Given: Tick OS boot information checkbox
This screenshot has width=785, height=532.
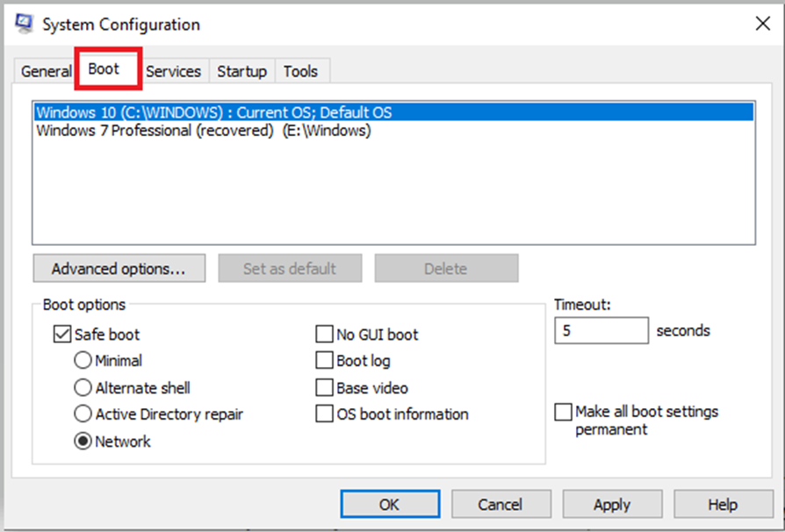Looking at the screenshot, I should (x=325, y=414).
